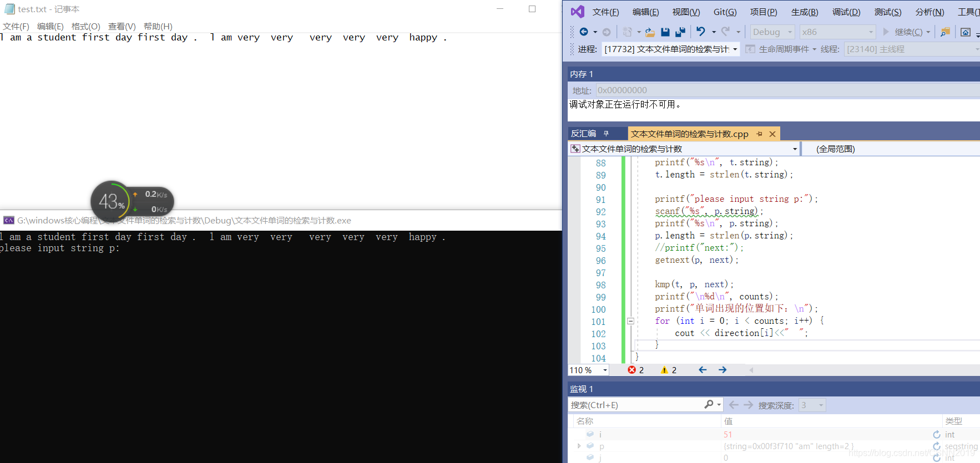This screenshot has width=980, height=463.
Task: Save the current file with the disk icon
Action: click(665, 32)
